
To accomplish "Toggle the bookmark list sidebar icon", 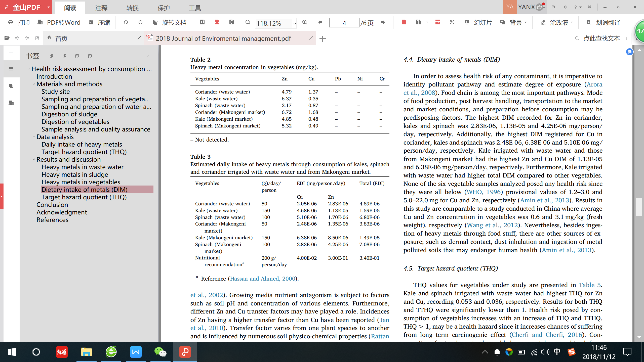I will tap(11, 69).
